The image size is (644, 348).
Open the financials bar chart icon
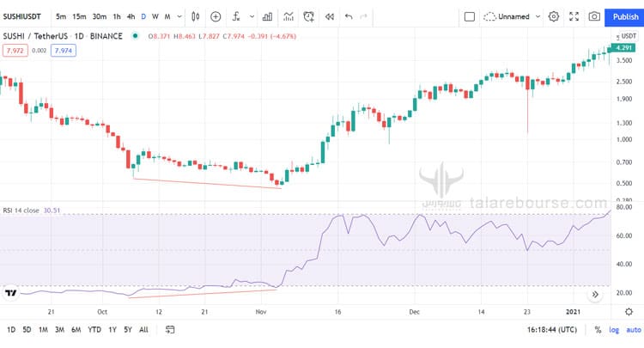(267, 17)
